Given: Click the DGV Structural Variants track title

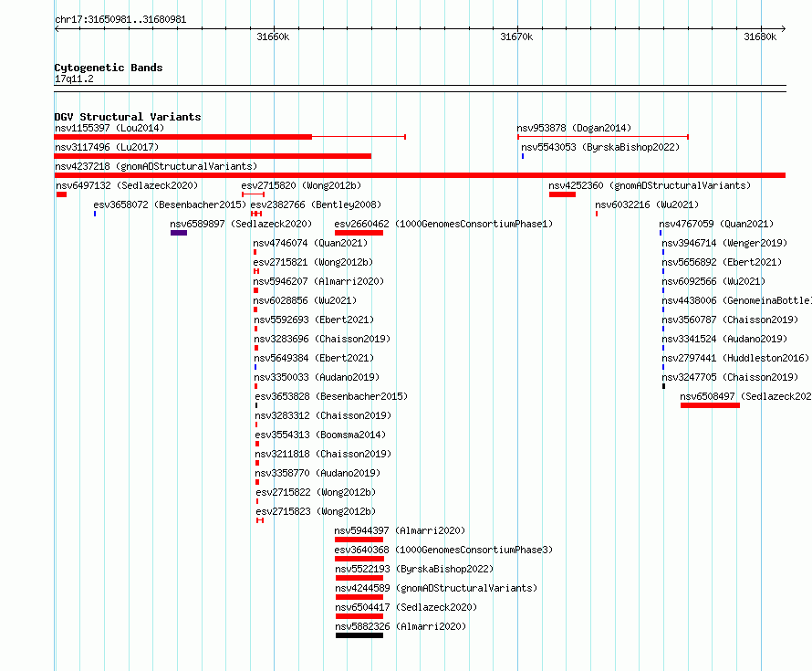Looking at the screenshot, I should click(128, 117).
